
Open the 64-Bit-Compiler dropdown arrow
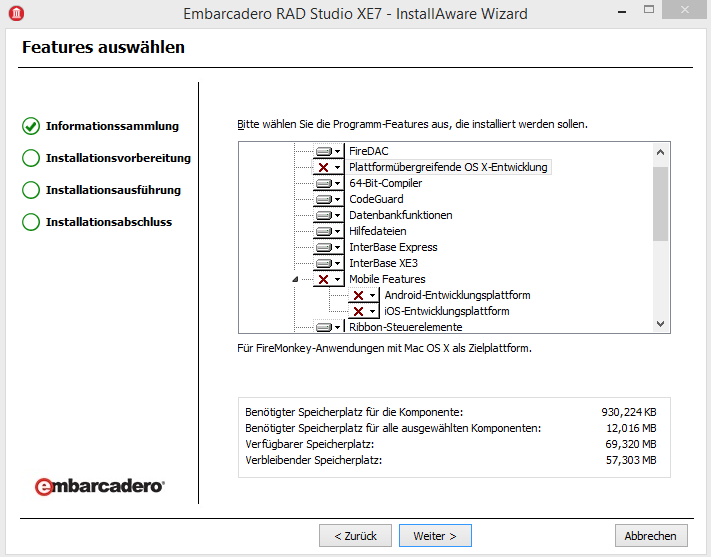[337, 183]
